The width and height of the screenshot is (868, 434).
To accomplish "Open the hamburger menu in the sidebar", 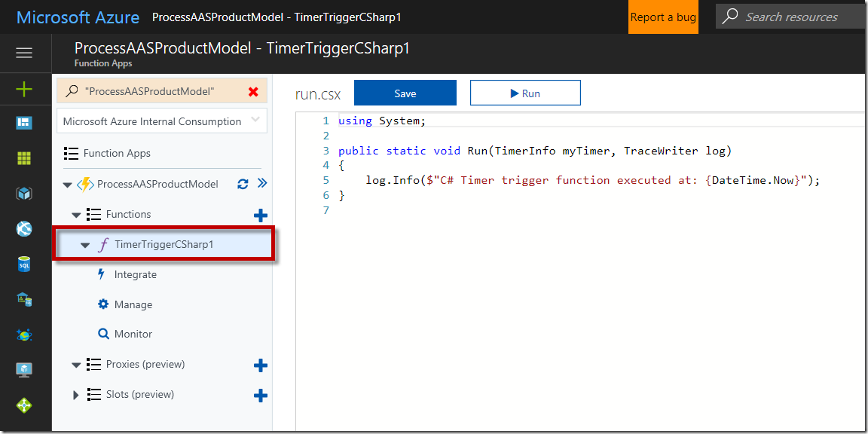I will pos(24,53).
